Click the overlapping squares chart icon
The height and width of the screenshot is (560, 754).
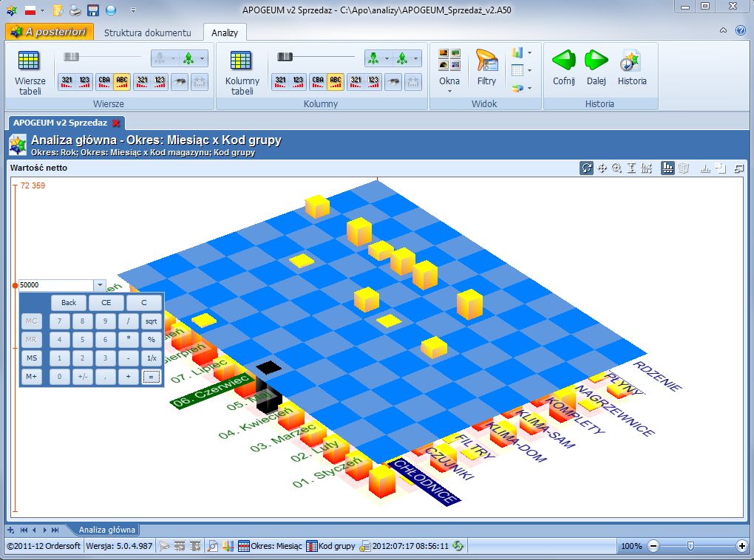720,168
